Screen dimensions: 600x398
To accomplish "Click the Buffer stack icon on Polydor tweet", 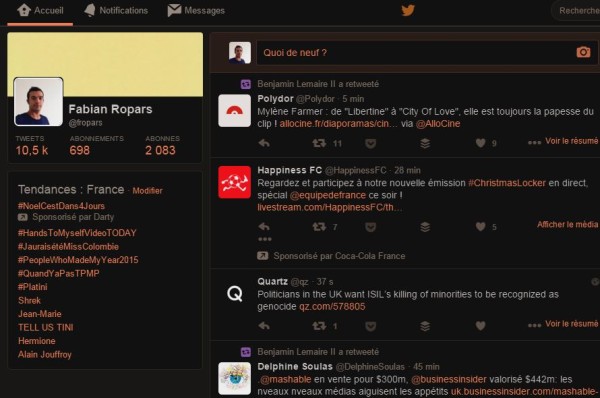I will tap(425, 143).
